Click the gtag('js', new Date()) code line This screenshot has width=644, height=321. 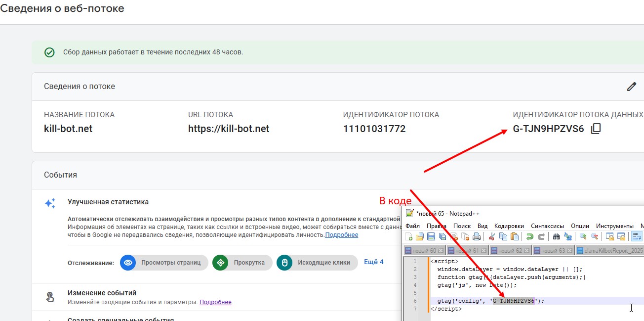pos(477,285)
